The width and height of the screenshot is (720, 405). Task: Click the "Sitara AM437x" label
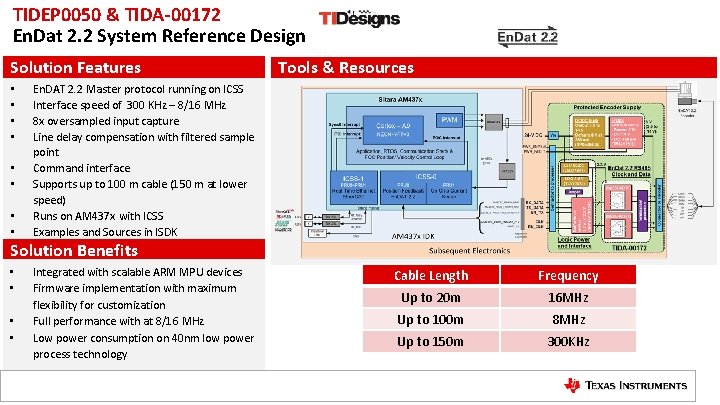tap(400, 99)
